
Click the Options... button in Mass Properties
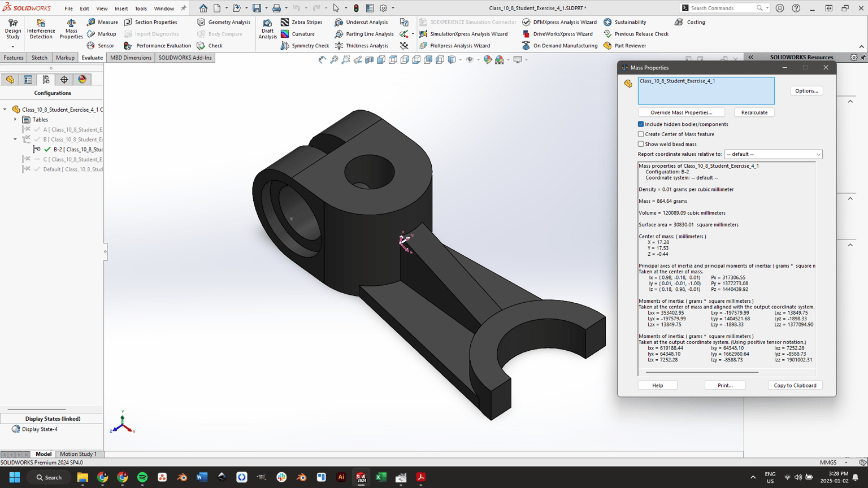(x=806, y=91)
